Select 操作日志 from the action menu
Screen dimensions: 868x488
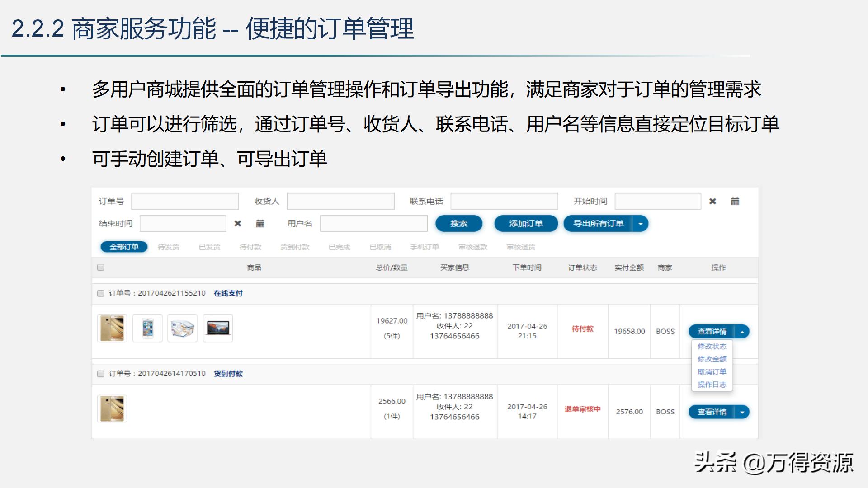tap(712, 385)
